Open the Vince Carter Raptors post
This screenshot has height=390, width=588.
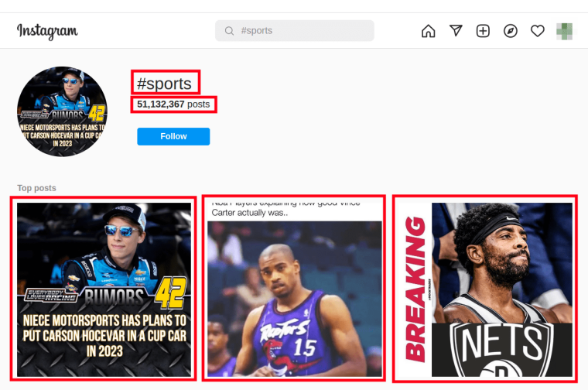pos(295,290)
